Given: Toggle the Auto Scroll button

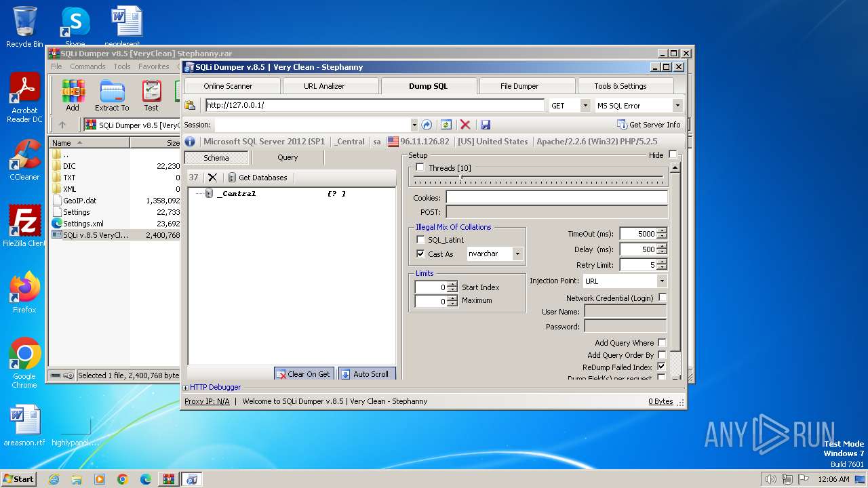Looking at the screenshot, I should click(366, 374).
